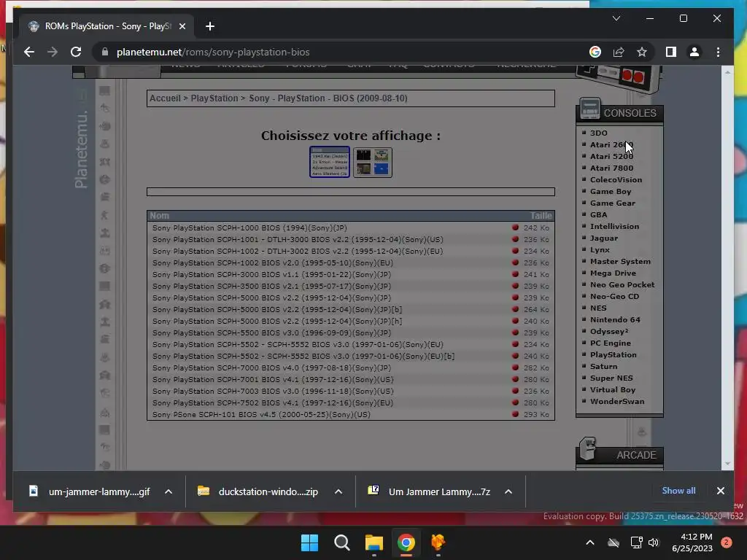Click PlayStation in the breadcrumb
The height and width of the screenshot is (560, 747).
coord(214,98)
